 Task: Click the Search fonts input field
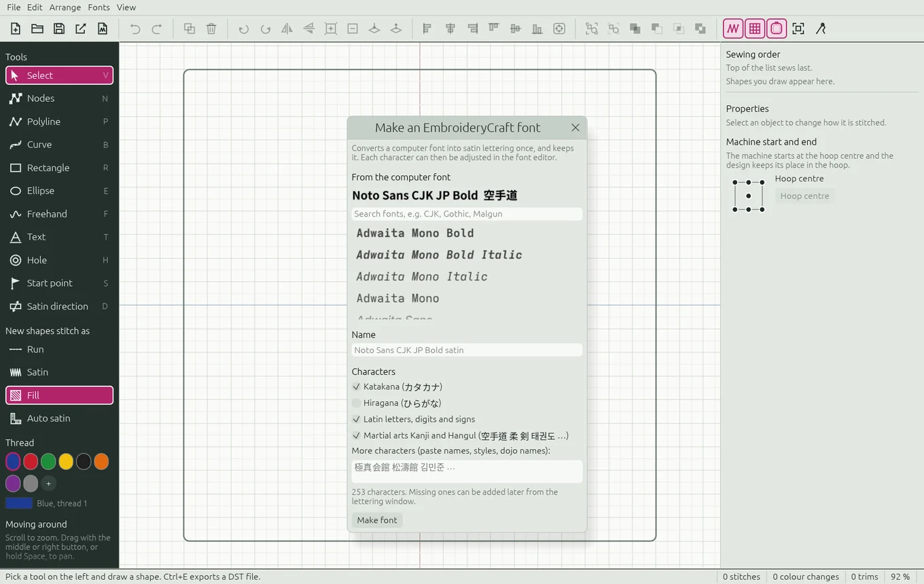(467, 214)
